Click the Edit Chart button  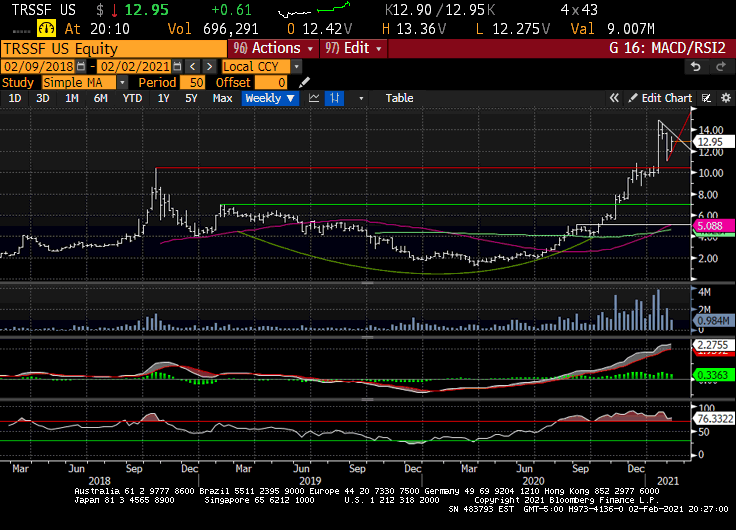tap(660, 98)
